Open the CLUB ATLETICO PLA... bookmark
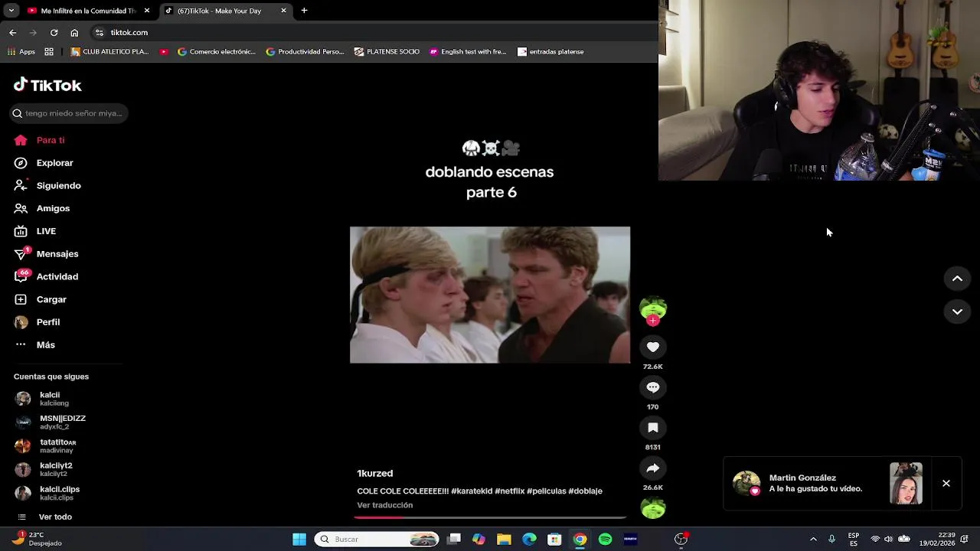The height and width of the screenshot is (551, 980). pos(109,52)
